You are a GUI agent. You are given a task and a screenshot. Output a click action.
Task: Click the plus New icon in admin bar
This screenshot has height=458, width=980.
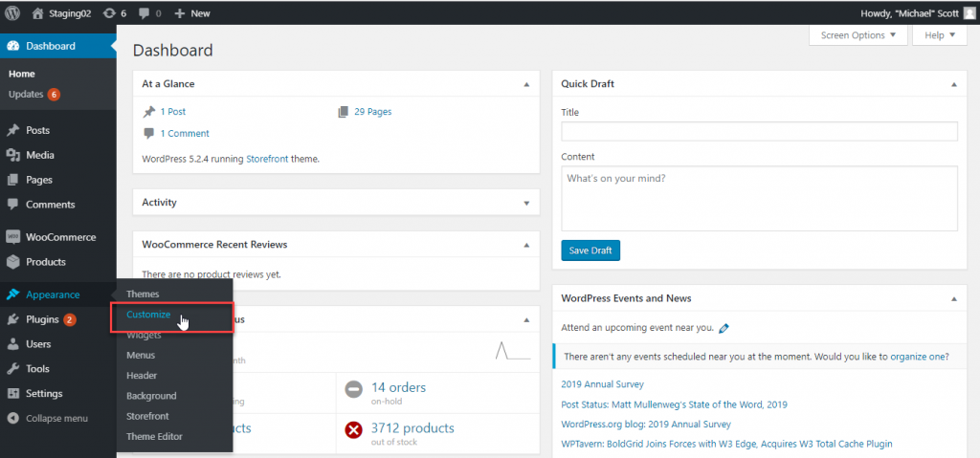tap(179, 13)
